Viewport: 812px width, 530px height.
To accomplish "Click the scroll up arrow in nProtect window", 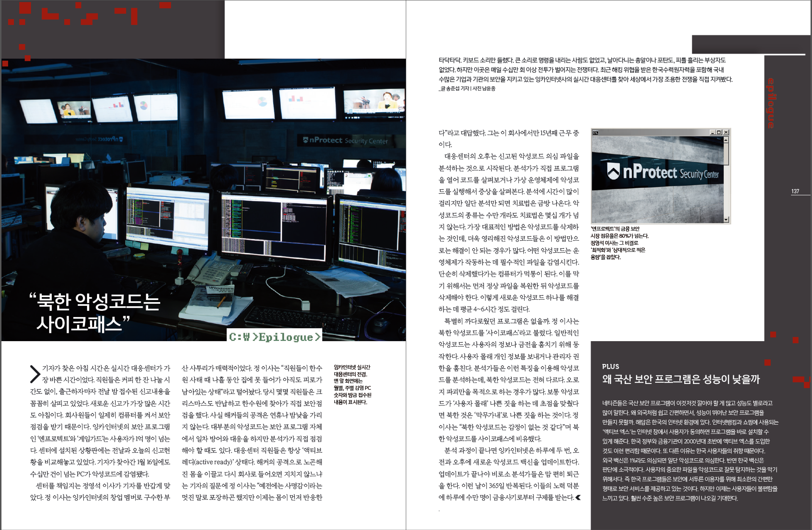I will pos(726,140).
